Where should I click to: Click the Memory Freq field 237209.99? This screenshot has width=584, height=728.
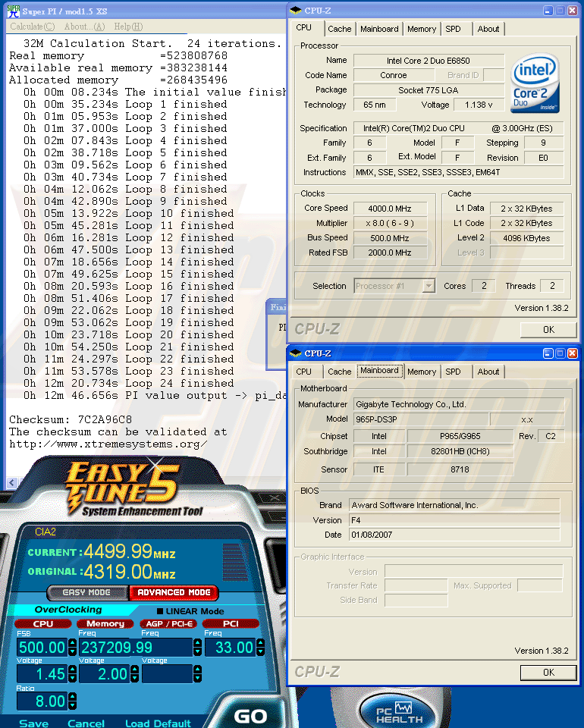tap(135, 647)
